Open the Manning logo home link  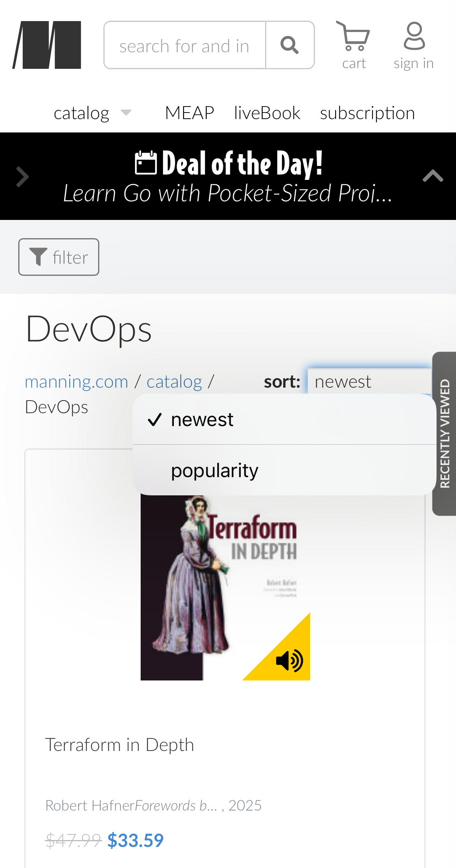[47, 45]
